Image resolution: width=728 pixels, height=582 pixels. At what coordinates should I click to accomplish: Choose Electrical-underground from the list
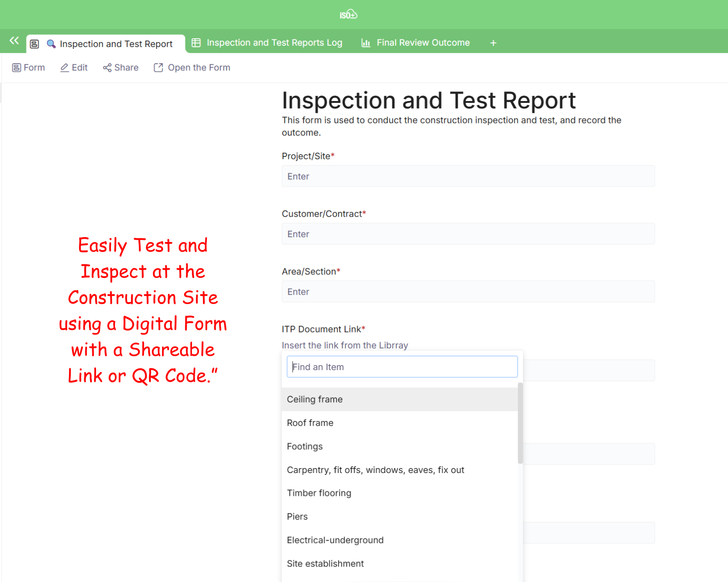[x=335, y=540]
